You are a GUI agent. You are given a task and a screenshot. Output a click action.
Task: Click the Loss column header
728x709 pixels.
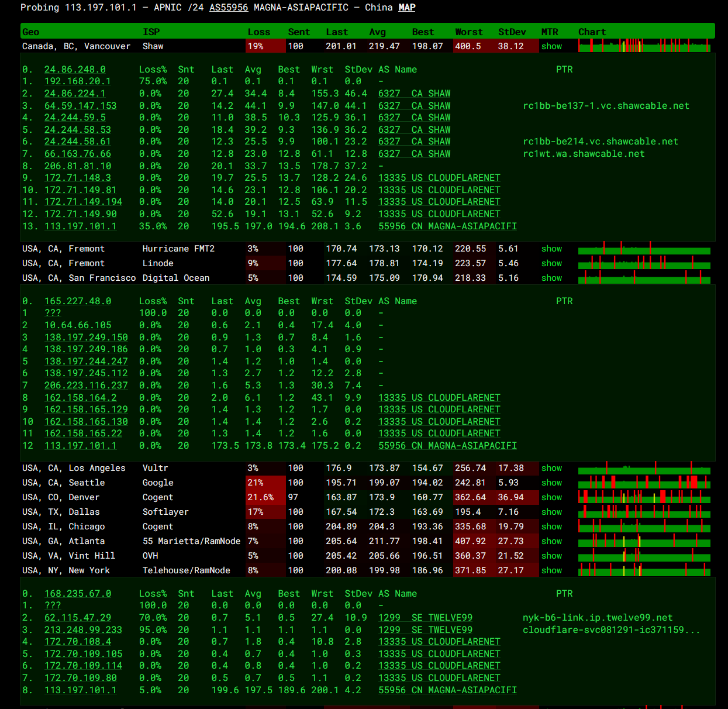(x=258, y=32)
